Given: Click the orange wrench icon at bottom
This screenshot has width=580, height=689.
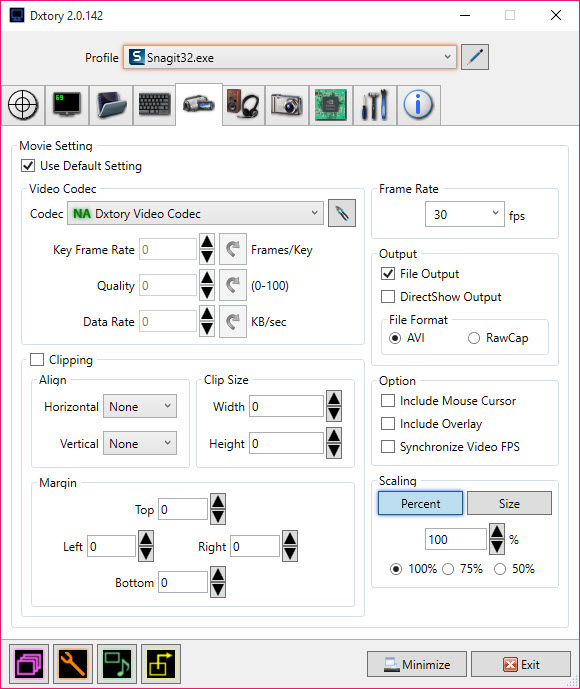Looking at the screenshot, I should [73, 664].
